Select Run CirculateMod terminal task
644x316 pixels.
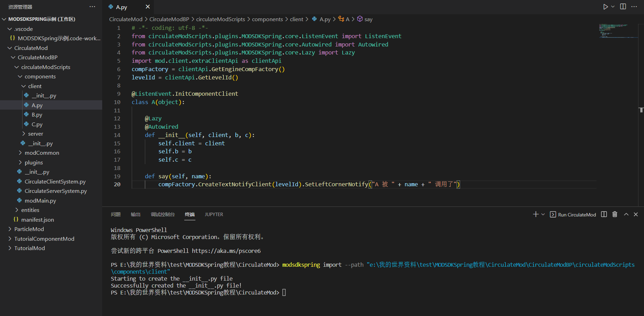(573, 215)
